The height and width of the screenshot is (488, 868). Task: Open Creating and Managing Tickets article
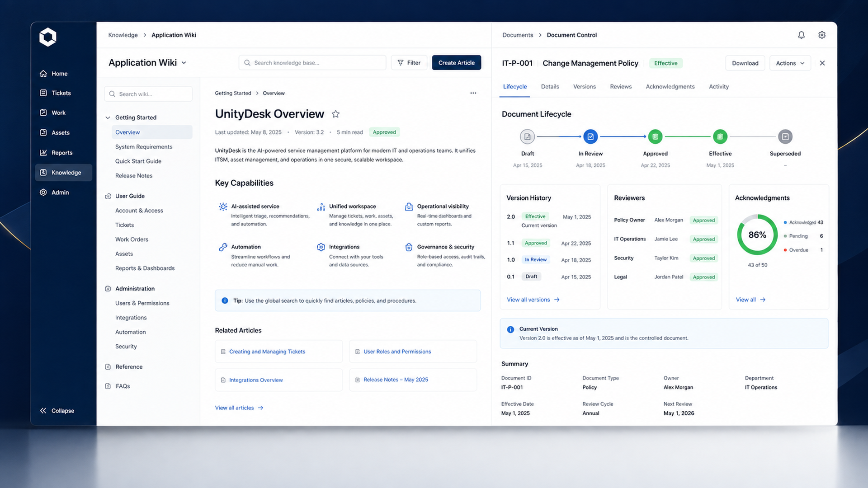tap(278, 352)
